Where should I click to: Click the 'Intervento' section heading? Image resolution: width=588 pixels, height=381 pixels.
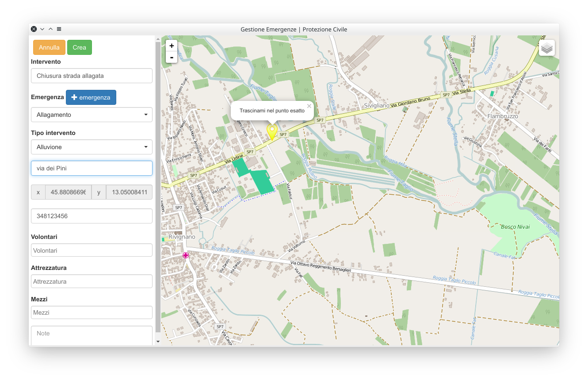point(46,62)
